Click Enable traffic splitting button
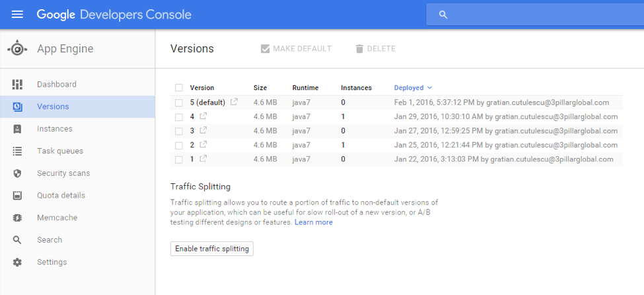The height and width of the screenshot is (295, 644). coord(211,249)
